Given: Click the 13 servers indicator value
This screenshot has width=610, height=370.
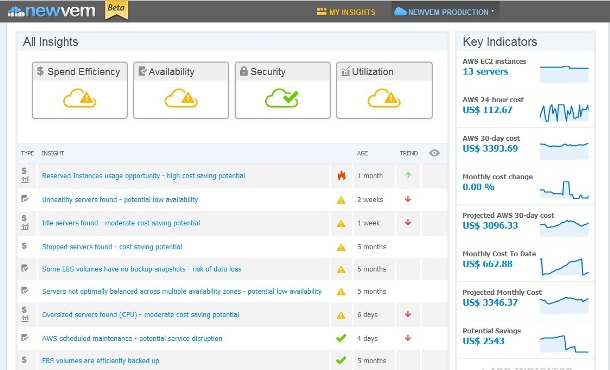Looking at the screenshot, I should (485, 72).
